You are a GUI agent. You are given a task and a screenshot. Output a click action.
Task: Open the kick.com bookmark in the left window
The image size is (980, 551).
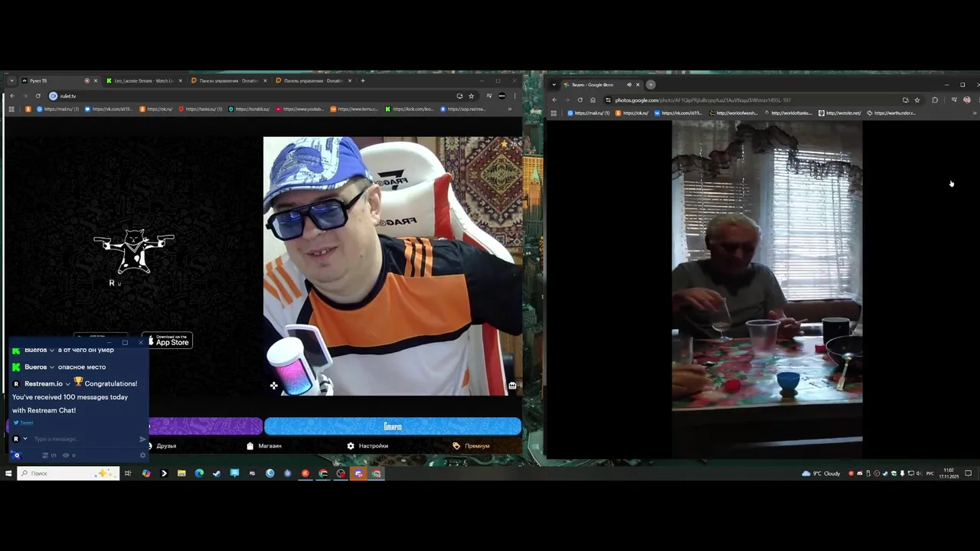point(410,109)
